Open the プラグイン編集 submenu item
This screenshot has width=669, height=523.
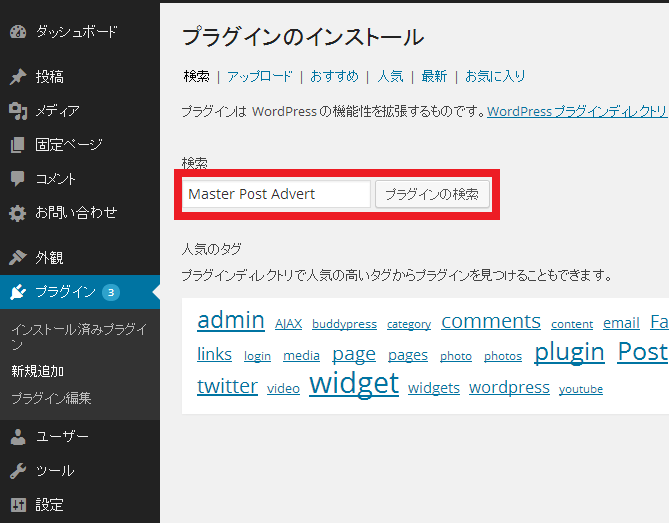[x=51, y=398]
